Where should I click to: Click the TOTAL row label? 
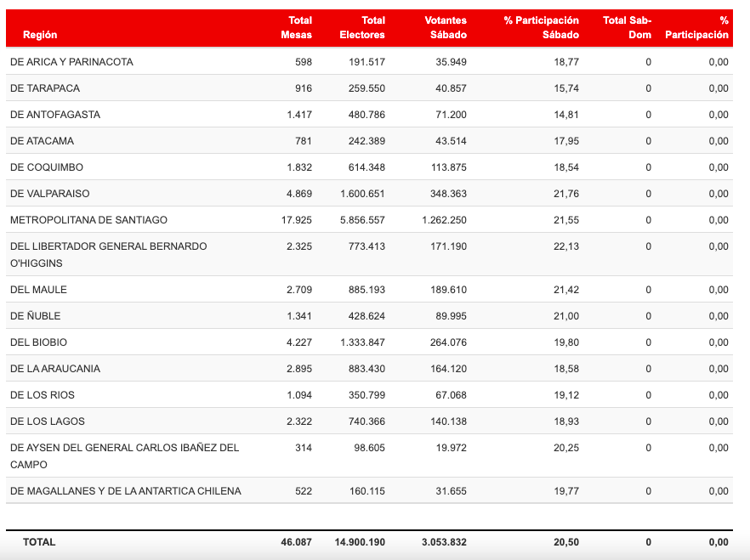pos(39,542)
